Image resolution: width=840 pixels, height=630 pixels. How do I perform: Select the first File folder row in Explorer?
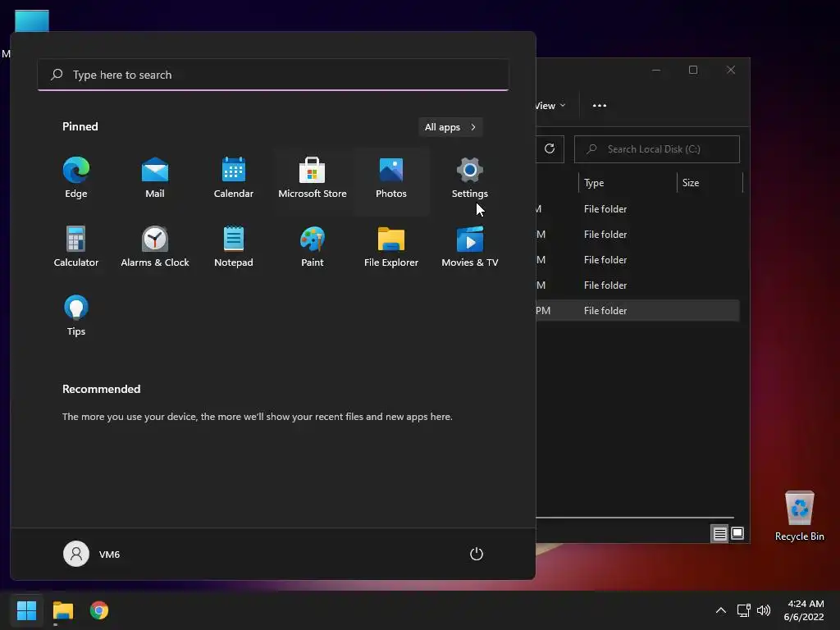(637, 209)
